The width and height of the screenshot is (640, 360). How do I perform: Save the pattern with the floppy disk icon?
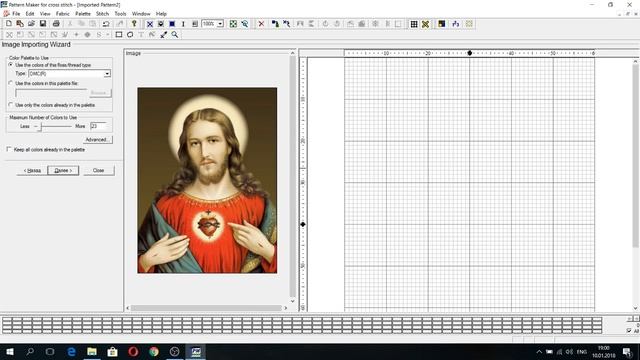42,24
